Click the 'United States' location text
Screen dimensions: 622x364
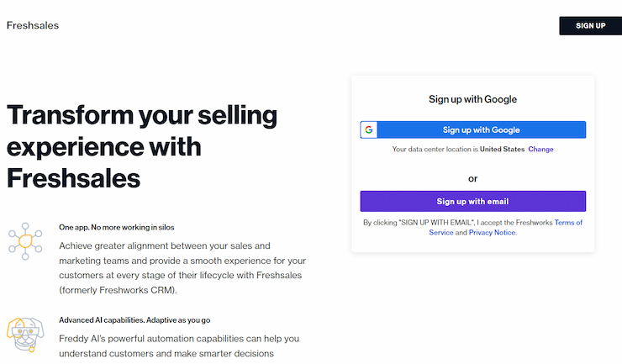coord(502,150)
